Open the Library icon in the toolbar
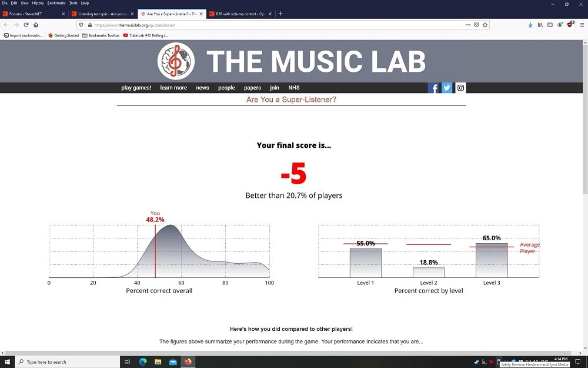The image size is (588, 368). click(540, 25)
